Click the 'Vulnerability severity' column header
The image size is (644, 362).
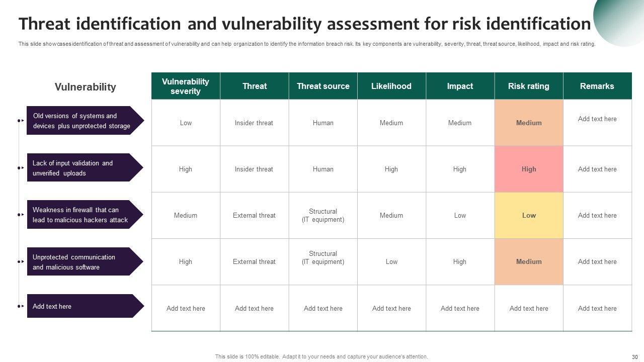tap(186, 86)
